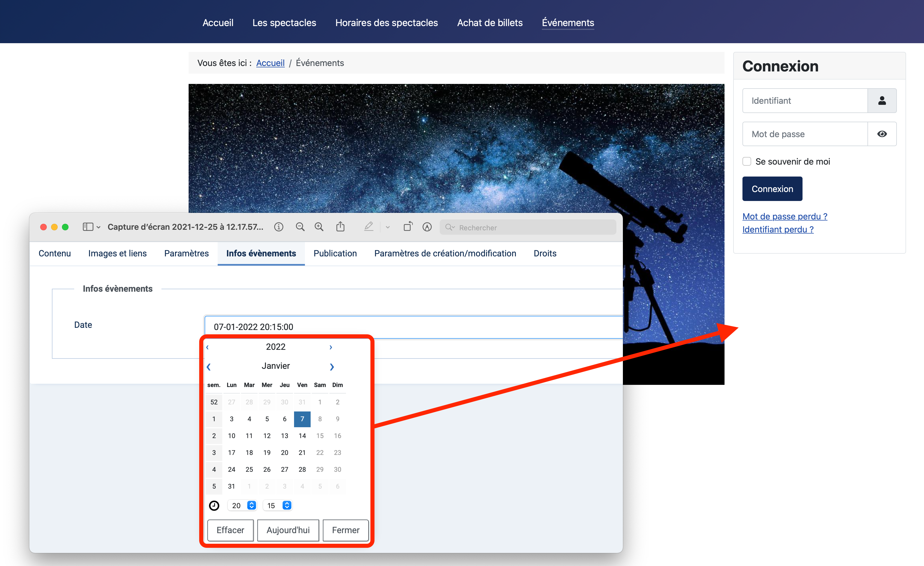Image resolution: width=924 pixels, height=566 pixels.
Task: Pick Sunday 23 in the calendar
Action: click(x=338, y=453)
